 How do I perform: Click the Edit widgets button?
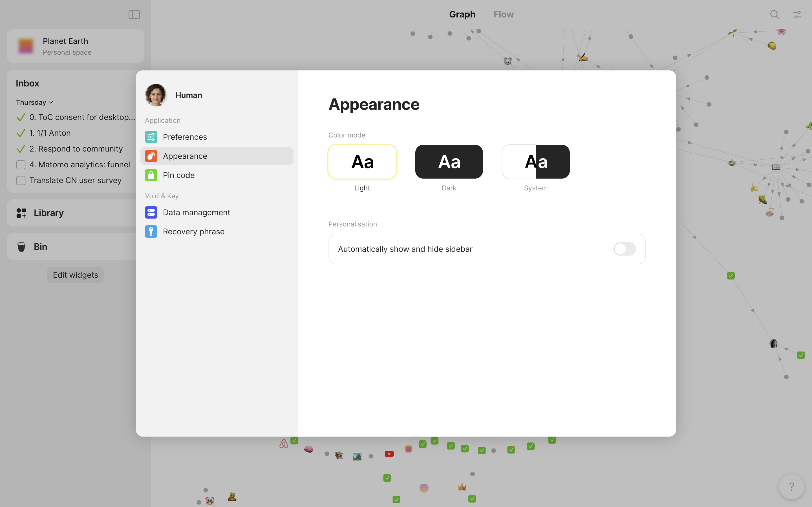(x=76, y=275)
